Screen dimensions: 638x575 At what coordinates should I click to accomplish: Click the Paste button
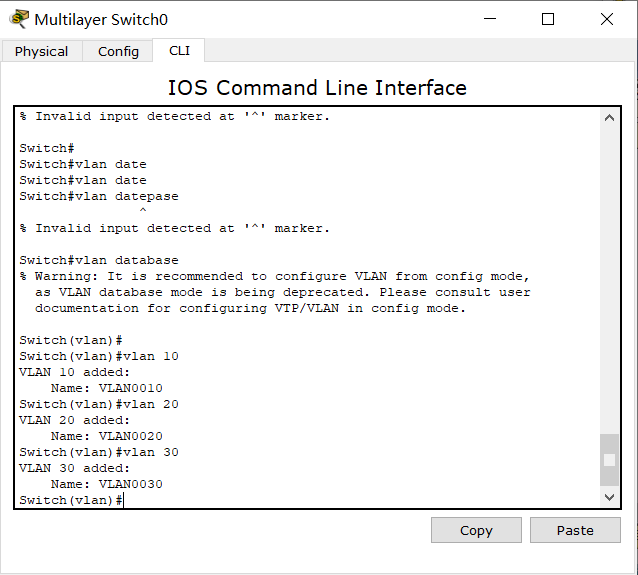[575, 530]
